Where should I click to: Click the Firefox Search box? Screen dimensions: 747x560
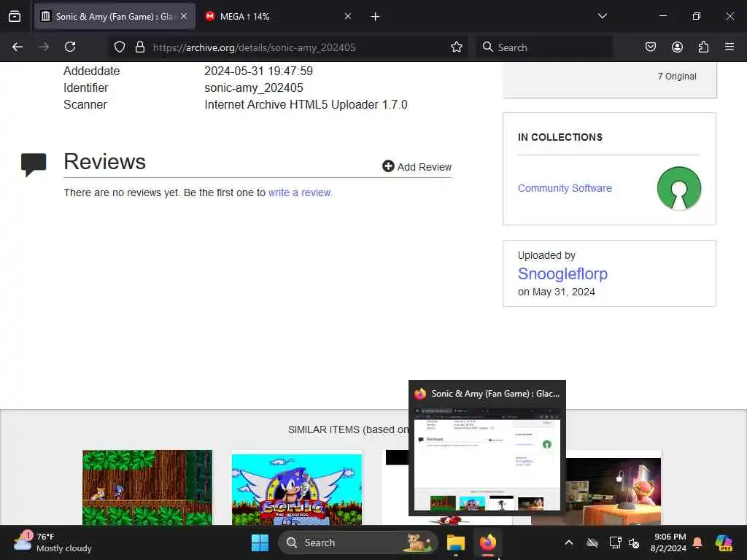coord(544,47)
